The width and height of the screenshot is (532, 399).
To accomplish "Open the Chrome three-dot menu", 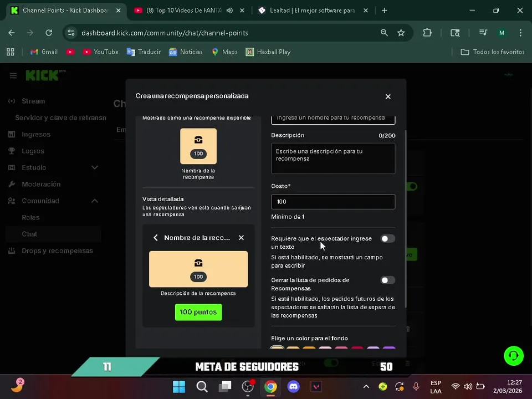I will pyautogui.click(x=520, y=33).
